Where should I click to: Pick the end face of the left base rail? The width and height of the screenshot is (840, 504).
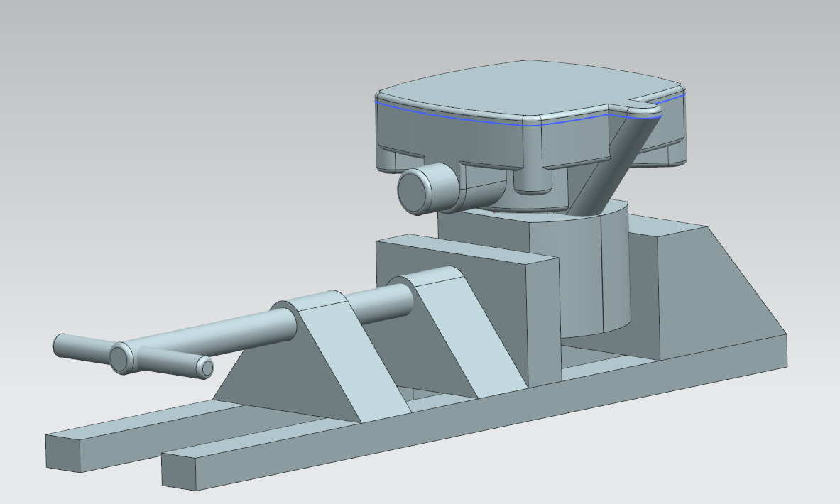(63, 453)
